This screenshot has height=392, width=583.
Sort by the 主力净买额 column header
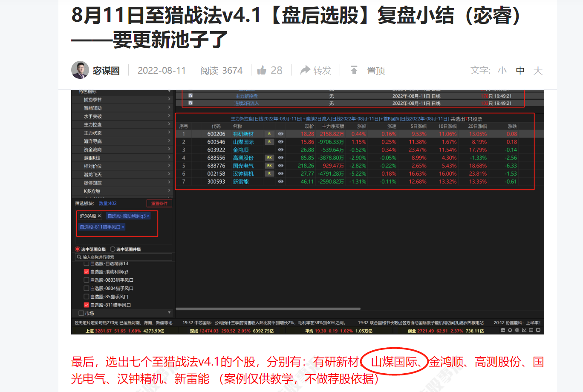[x=333, y=126]
